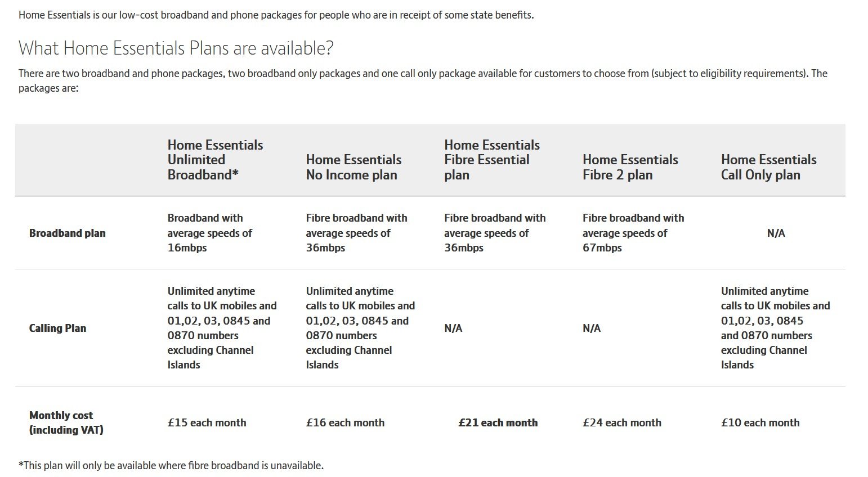Select the Home Essentials Fibre Essential plan header
The image size is (868, 477).
pyautogui.click(x=492, y=160)
